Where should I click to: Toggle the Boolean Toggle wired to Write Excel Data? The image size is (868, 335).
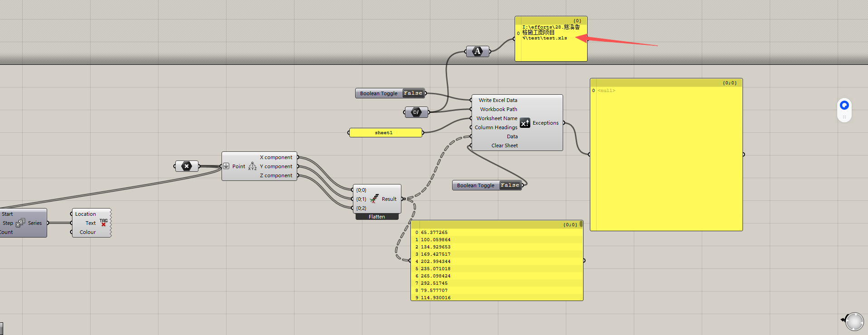413,93
